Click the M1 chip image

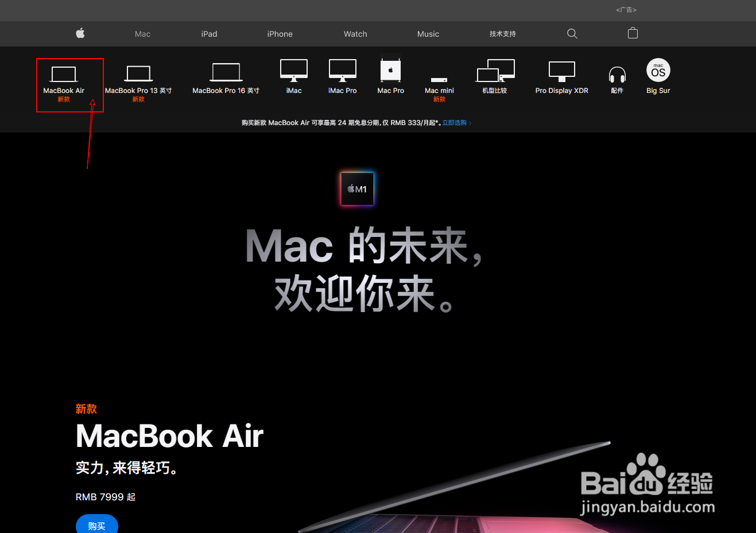pos(357,189)
